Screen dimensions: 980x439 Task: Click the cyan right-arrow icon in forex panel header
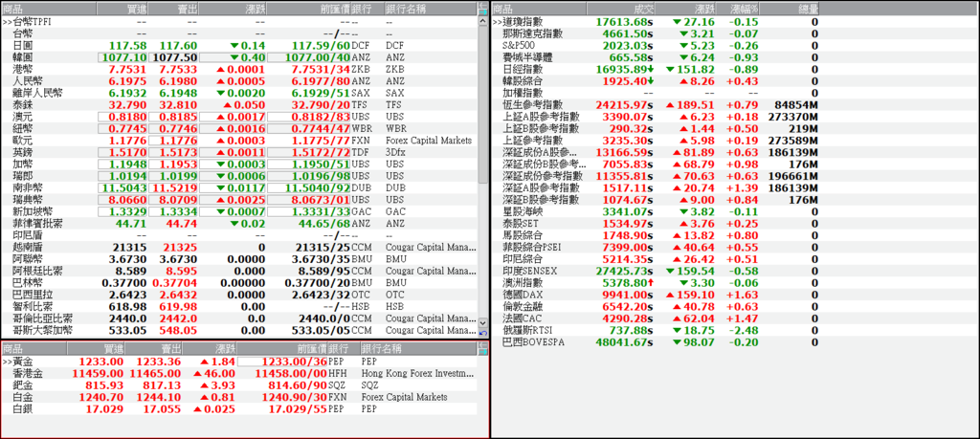tap(483, 11)
